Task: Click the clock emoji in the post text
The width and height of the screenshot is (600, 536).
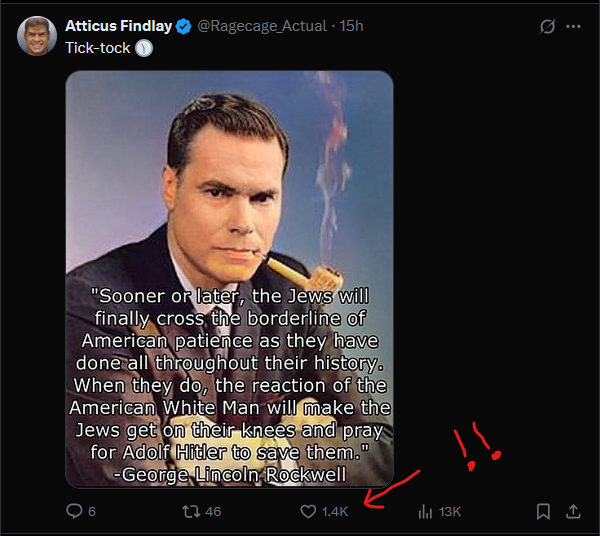Action: [x=144, y=47]
